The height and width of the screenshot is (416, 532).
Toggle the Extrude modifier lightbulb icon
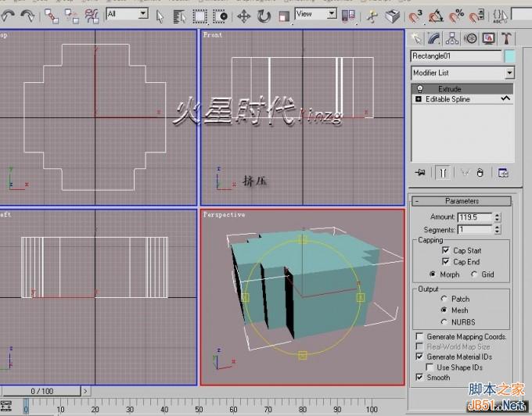(419, 89)
